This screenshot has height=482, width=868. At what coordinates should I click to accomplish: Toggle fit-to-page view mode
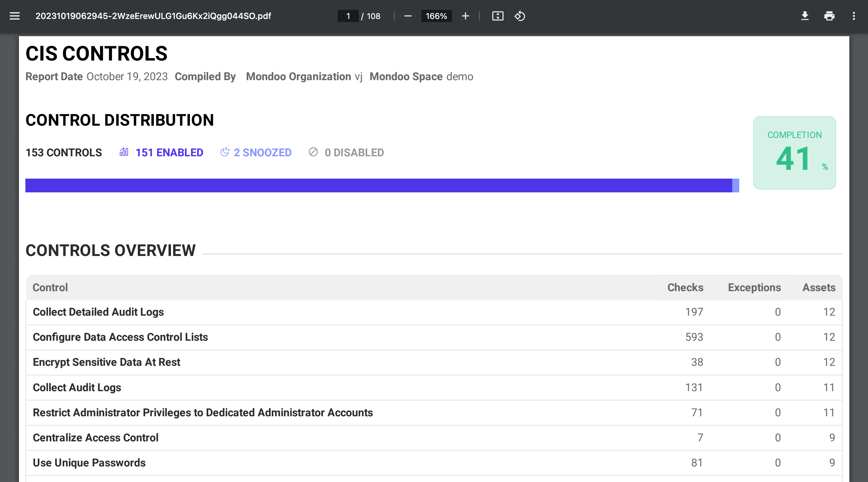click(x=498, y=16)
